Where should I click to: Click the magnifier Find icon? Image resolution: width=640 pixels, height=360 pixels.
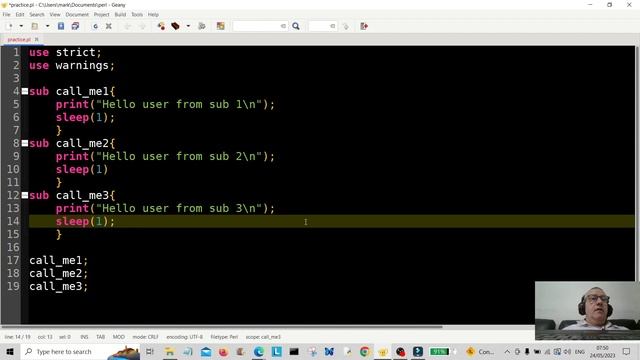296,26
